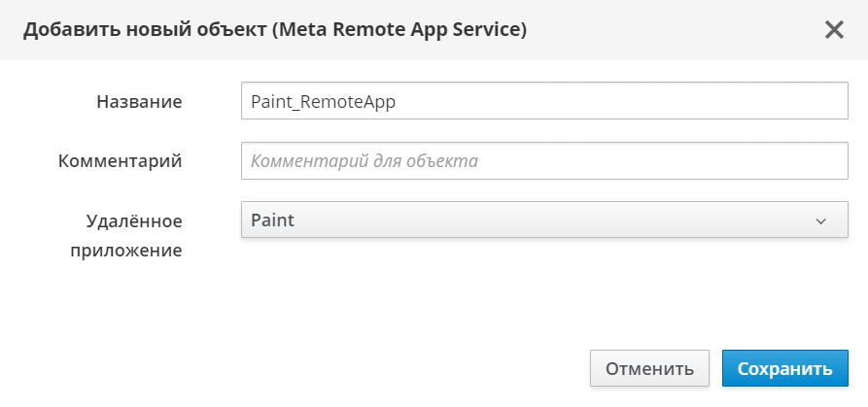Viewport: 868px width, 407px height.
Task: Focus the Комментарий text field
Action: tap(544, 161)
